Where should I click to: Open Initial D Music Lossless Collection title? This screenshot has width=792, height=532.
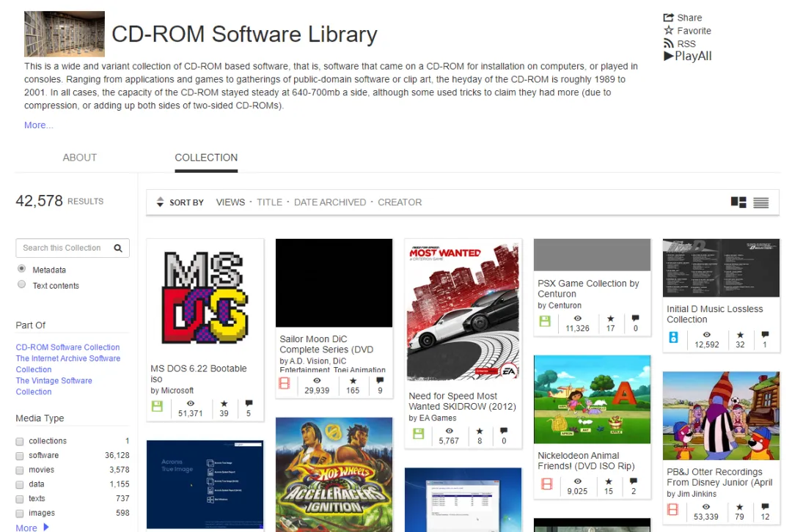point(715,314)
